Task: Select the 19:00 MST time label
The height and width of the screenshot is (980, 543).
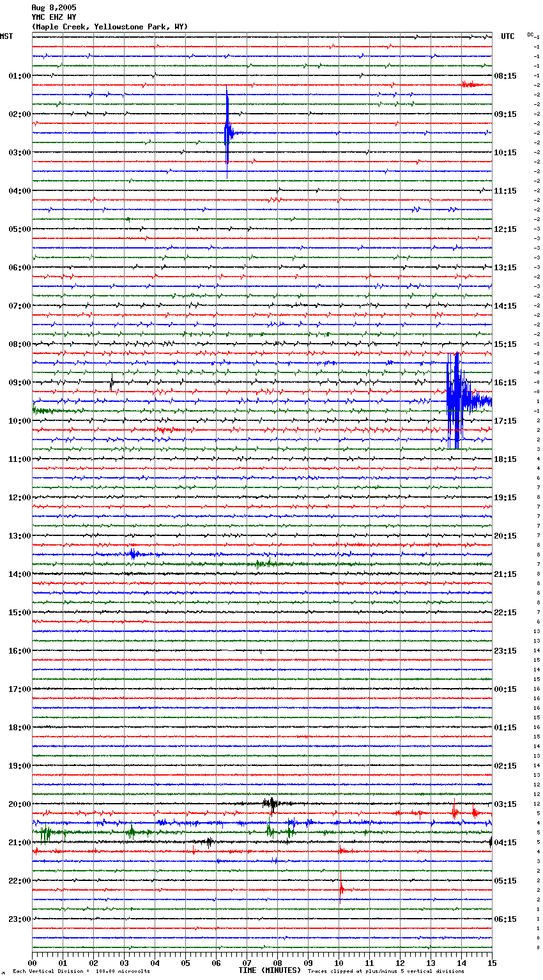Action: point(20,766)
